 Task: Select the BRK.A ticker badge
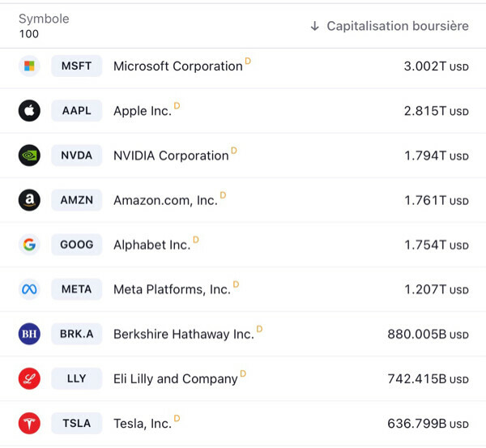tap(77, 334)
